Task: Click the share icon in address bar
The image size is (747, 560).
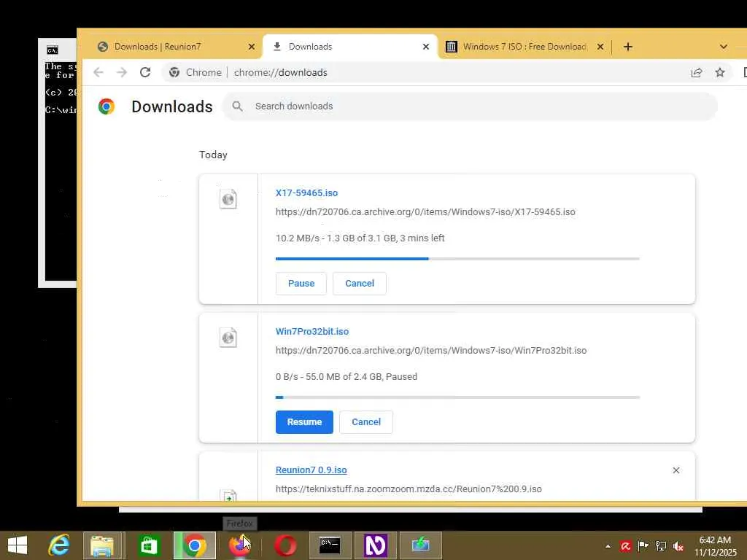Action: (x=697, y=72)
